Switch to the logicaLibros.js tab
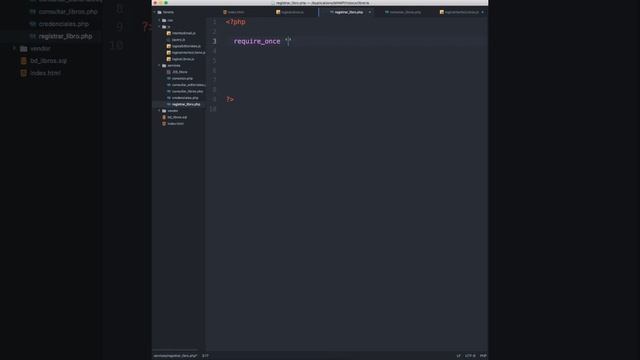 [292, 12]
